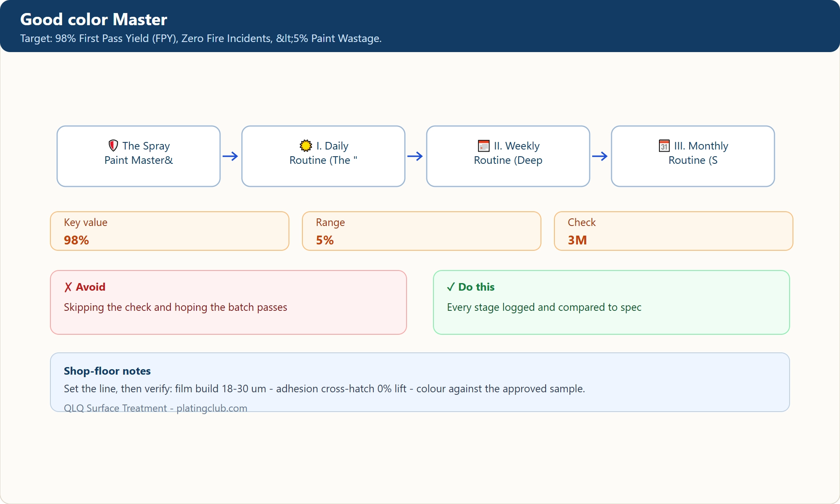840x504 pixels.
Task: Click the 31 calendar icon beside III. Monthly
Action: 664,146
